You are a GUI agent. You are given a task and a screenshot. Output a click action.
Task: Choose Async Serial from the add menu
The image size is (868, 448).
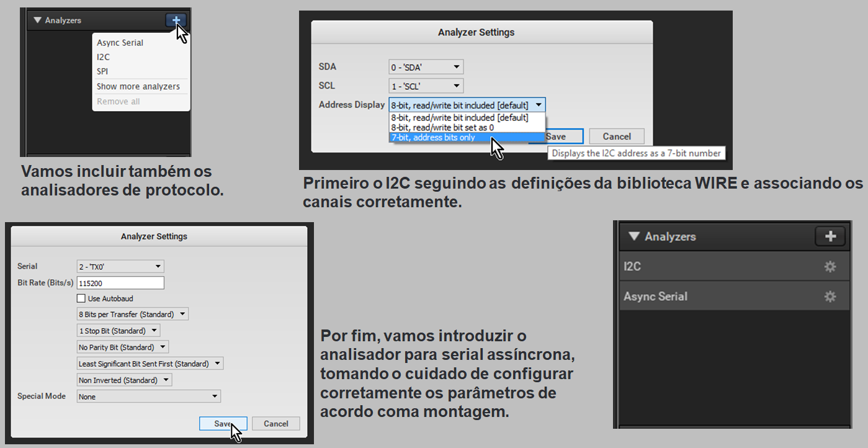point(120,43)
